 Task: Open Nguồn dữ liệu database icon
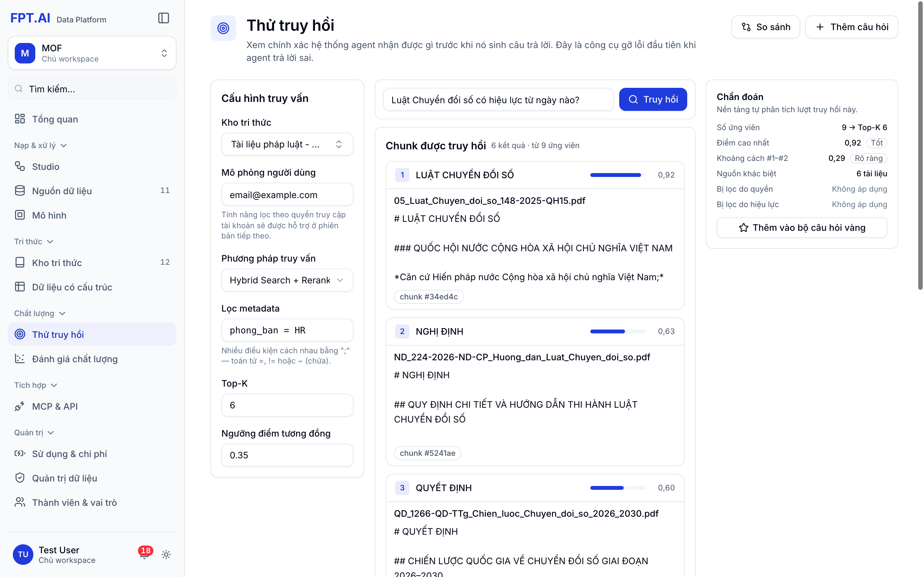(20, 190)
